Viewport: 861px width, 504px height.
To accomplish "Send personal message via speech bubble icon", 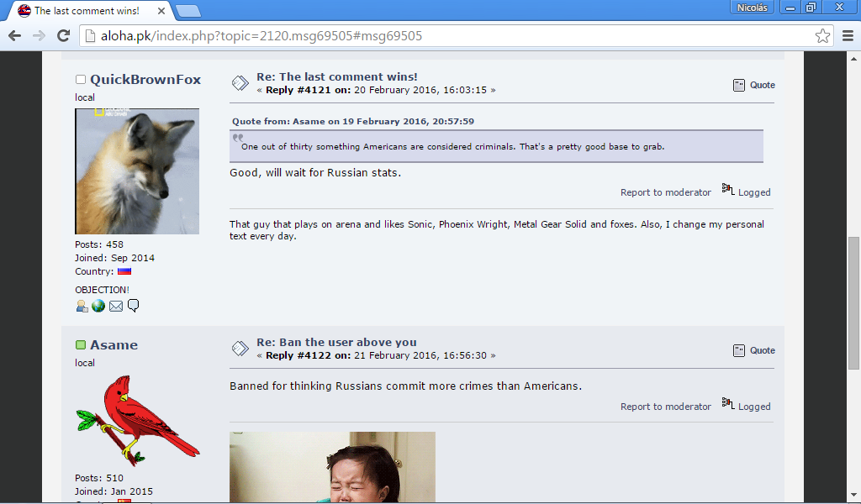I will click(x=134, y=306).
